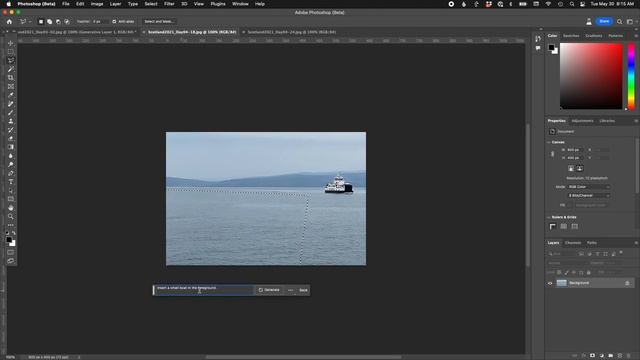Pick a color in the red color field
Screen dimensions: 640x360
point(591,76)
